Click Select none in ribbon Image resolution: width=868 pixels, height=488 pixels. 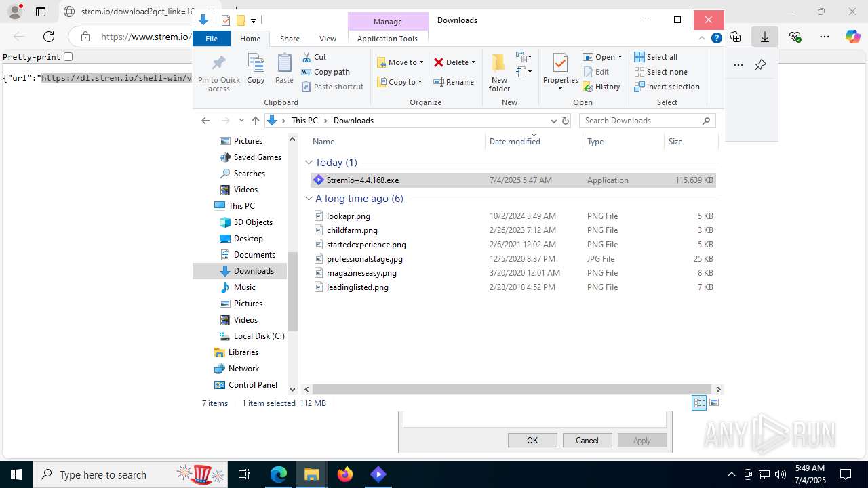click(x=660, y=72)
